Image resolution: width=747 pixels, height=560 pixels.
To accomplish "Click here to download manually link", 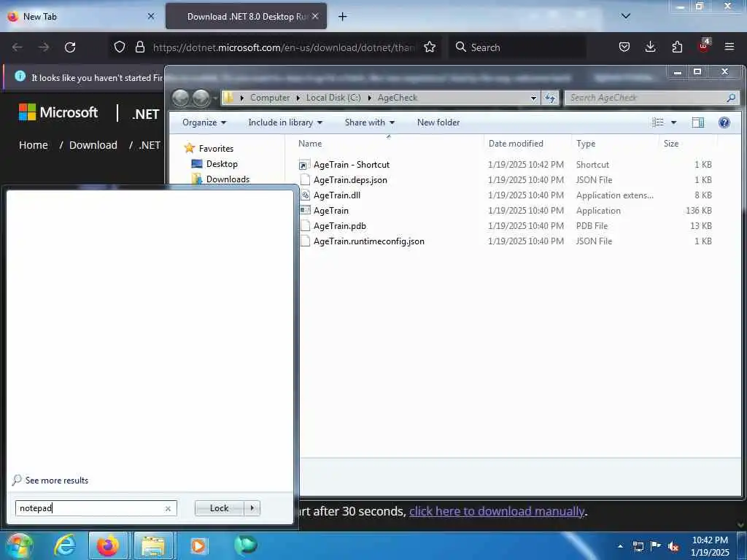I will [496, 511].
